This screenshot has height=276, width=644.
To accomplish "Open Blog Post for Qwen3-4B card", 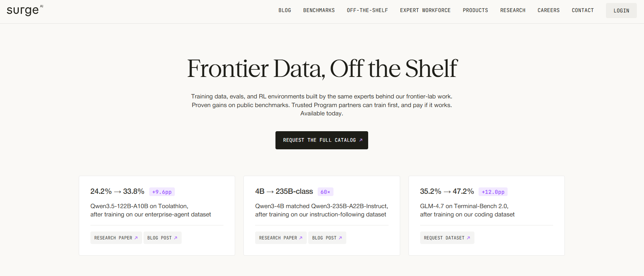I will [x=327, y=238].
